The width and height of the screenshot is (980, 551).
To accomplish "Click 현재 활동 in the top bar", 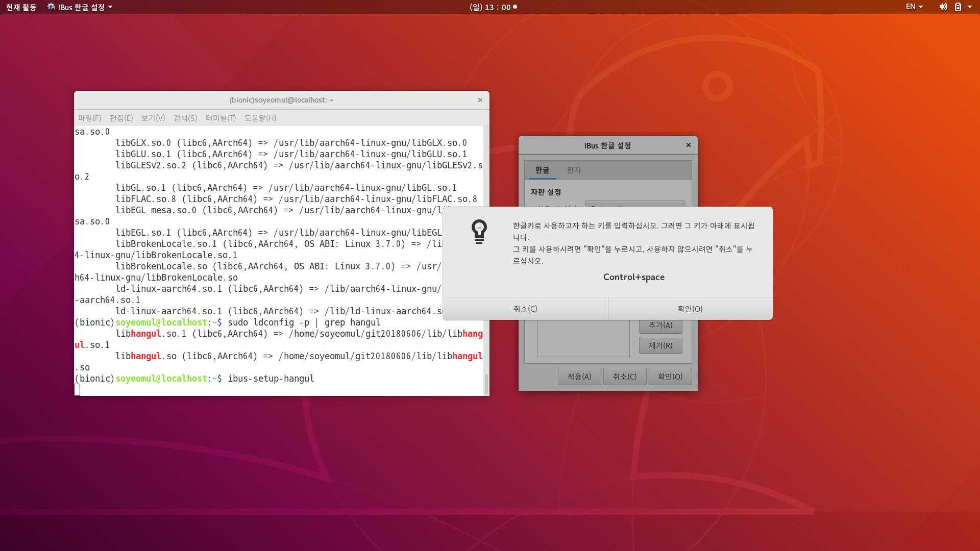I will (x=21, y=7).
